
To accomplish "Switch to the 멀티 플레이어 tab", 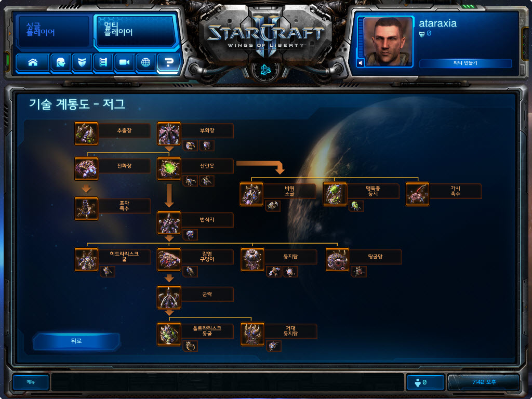I will (136, 31).
